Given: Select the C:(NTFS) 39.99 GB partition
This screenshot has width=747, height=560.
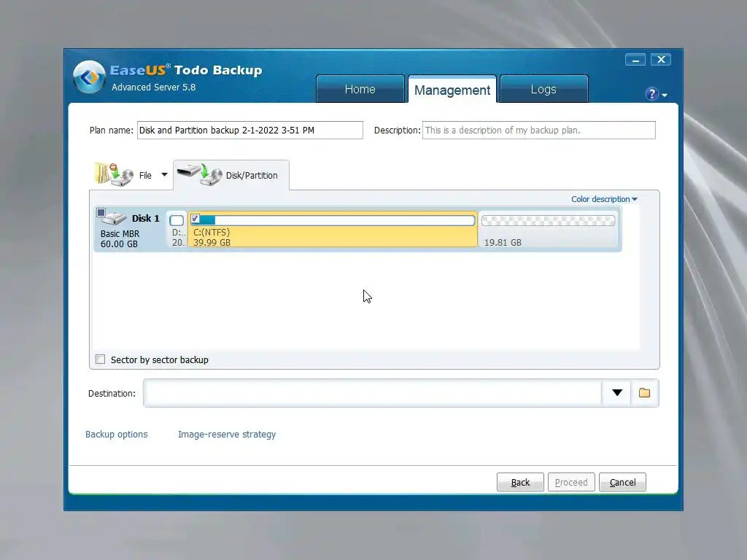Looking at the screenshot, I should (x=333, y=229).
